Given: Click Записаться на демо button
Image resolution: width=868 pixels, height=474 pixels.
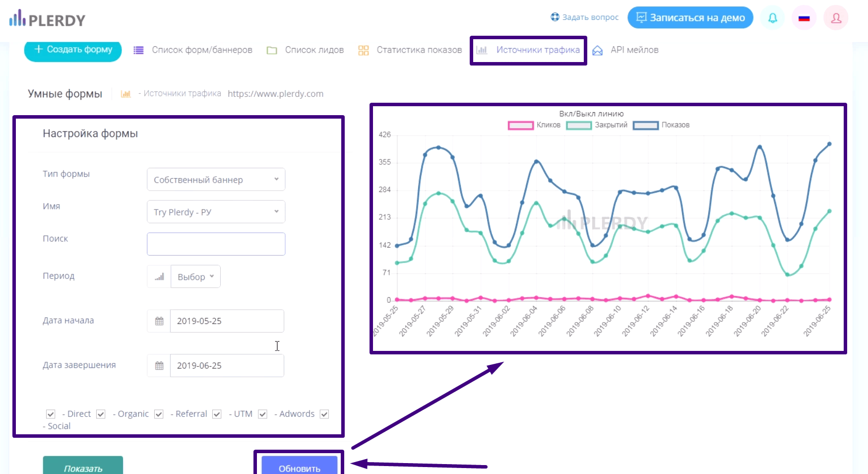Looking at the screenshot, I should coord(690,17).
